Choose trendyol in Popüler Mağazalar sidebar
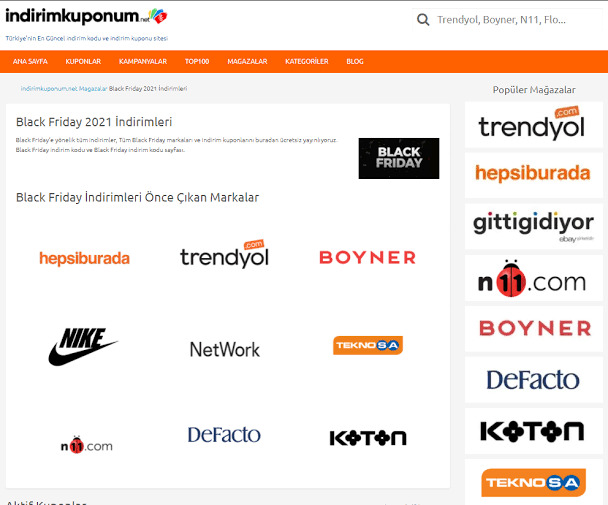 click(534, 125)
